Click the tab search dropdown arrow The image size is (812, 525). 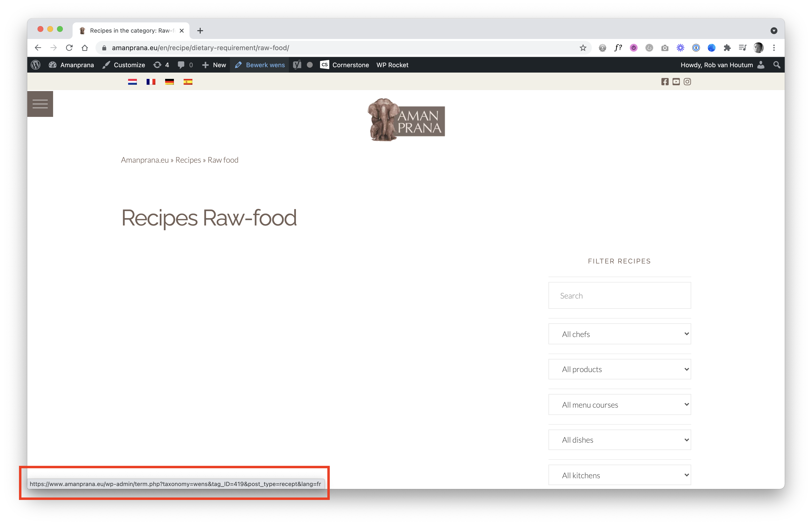tap(774, 31)
